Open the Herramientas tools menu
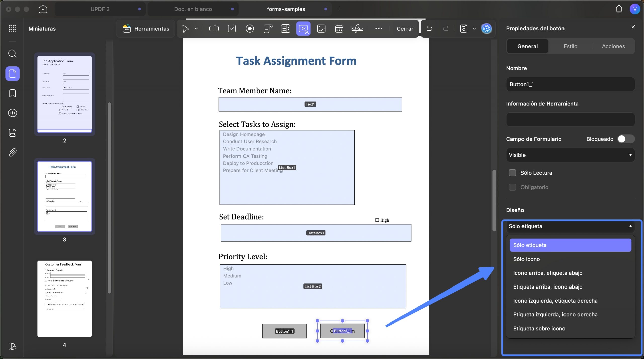 click(146, 29)
